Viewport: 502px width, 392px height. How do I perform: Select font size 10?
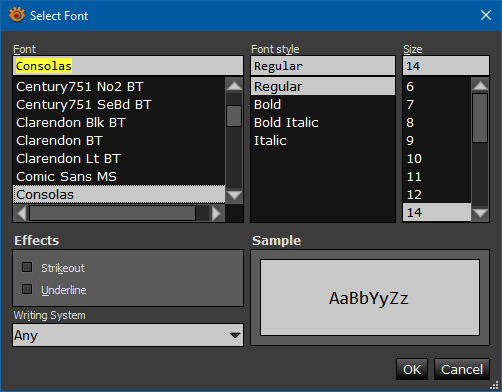(x=437, y=159)
